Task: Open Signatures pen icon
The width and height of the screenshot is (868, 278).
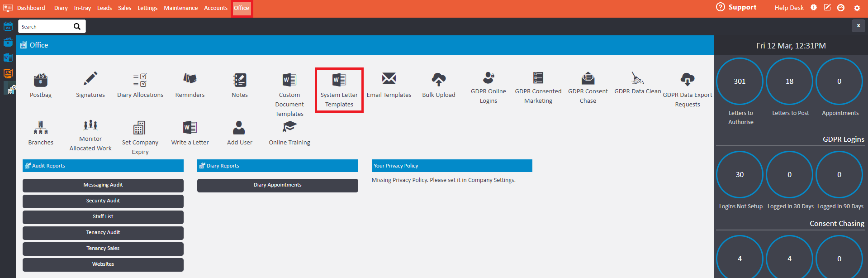Action: (x=90, y=79)
